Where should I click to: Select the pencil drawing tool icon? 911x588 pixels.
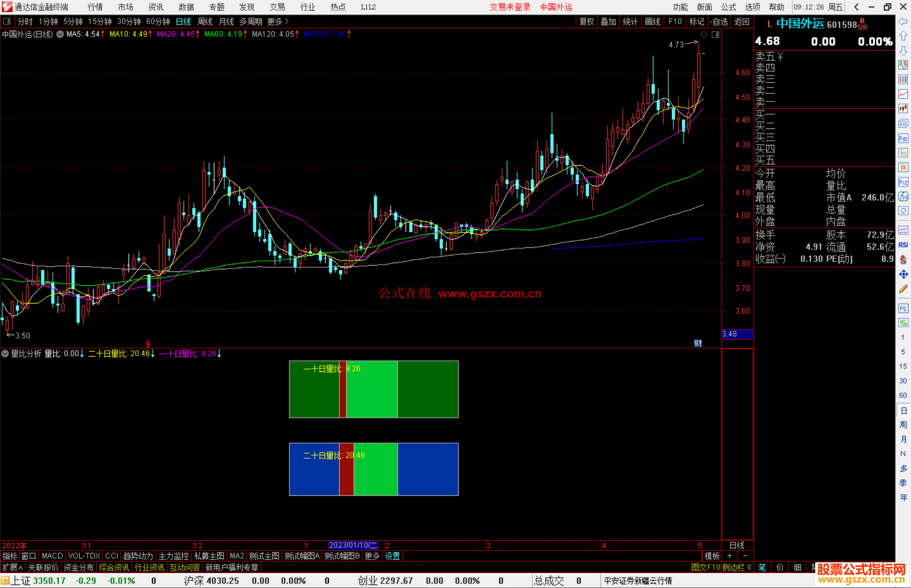pyautogui.click(x=903, y=289)
